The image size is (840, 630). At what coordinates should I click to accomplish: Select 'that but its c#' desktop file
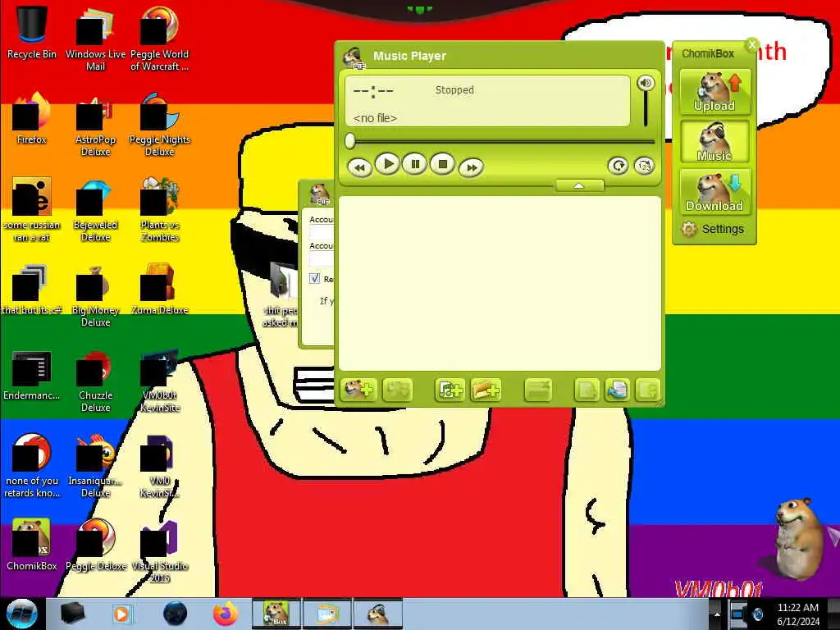tap(32, 290)
